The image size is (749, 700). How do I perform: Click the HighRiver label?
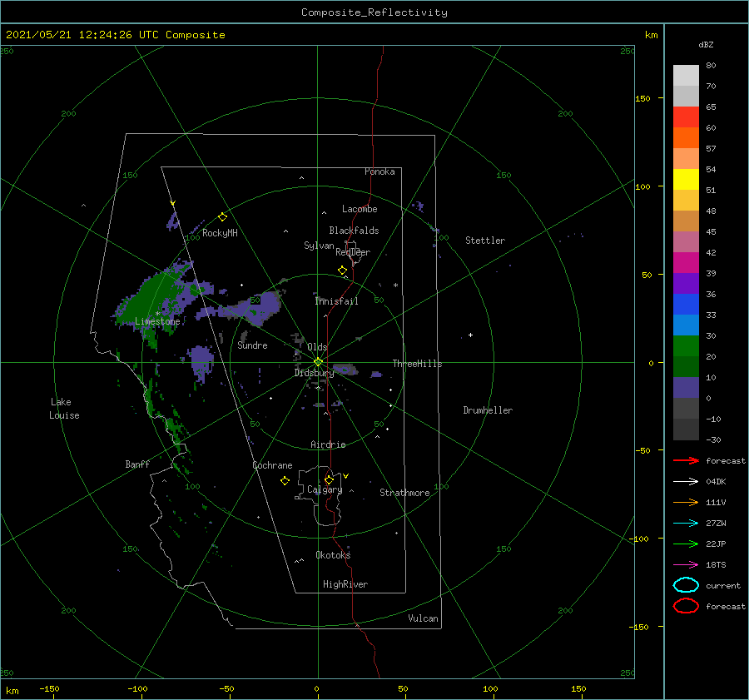pyautogui.click(x=345, y=584)
